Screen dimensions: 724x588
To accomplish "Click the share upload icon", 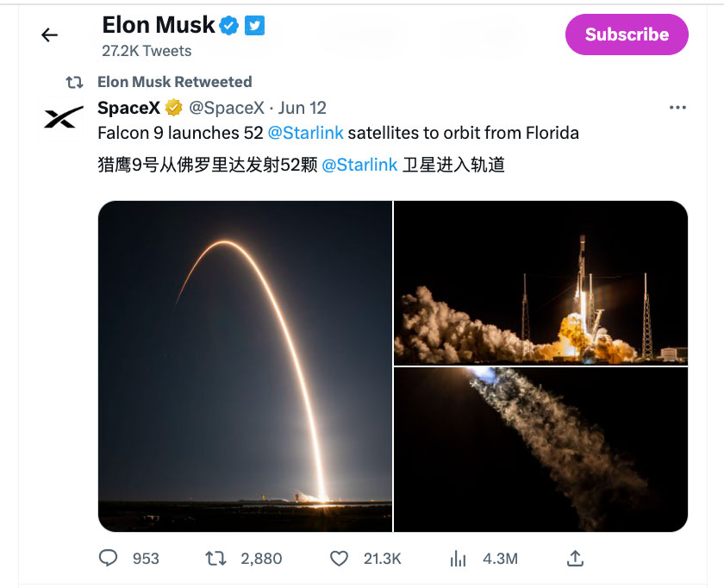I will 576,559.
